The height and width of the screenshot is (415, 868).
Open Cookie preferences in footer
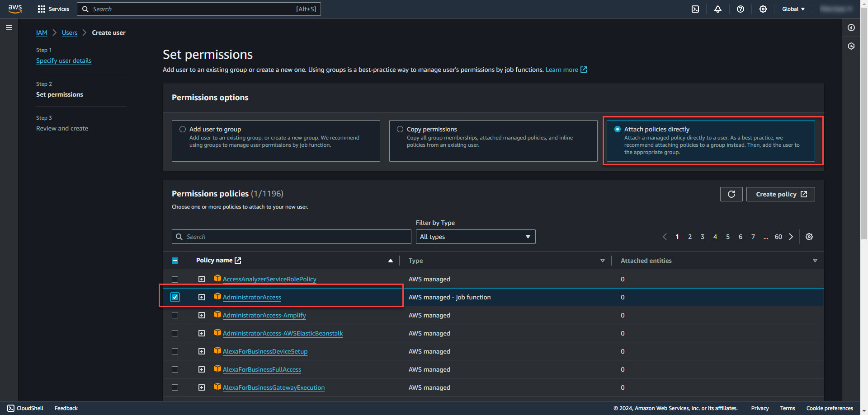(830, 408)
